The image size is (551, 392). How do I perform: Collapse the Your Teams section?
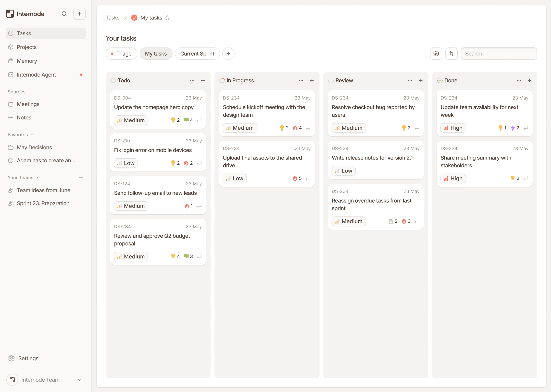pyautogui.click(x=38, y=178)
